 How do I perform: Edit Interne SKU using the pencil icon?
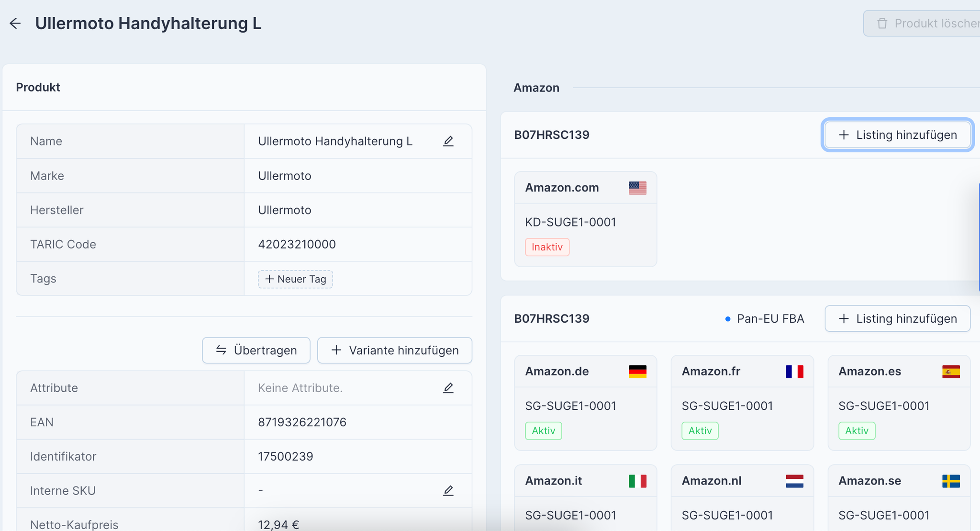(448, 491)
